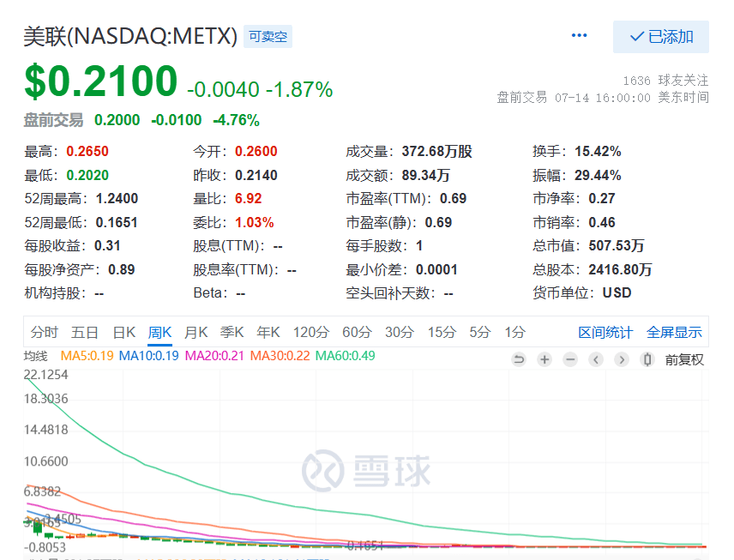Toggle the MA60 moving average indicator label

point(345,355)
